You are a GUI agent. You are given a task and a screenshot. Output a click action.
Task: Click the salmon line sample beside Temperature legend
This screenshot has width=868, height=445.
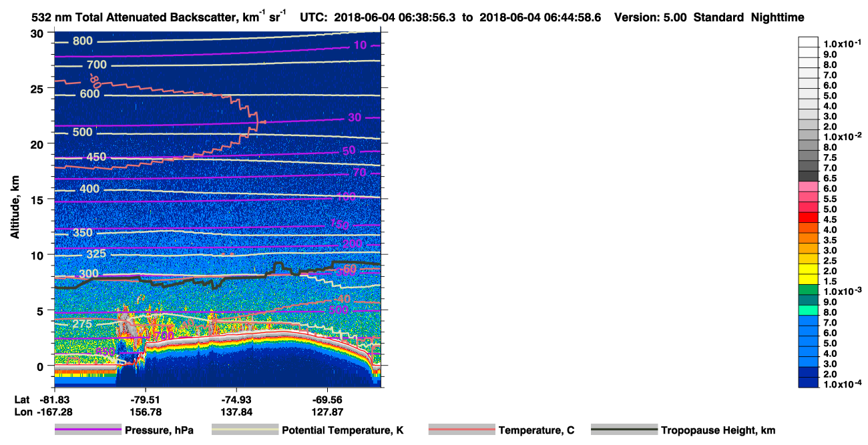(x=462, y=430)
